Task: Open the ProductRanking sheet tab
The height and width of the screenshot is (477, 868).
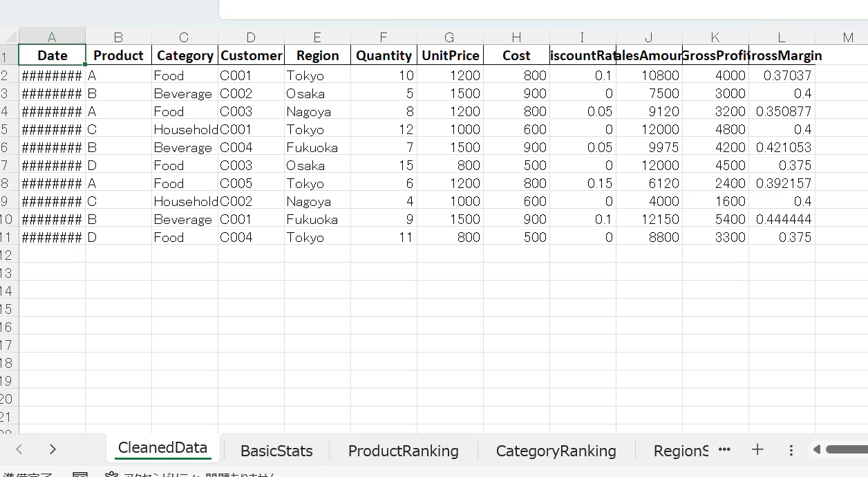Action: click(403, 451)
